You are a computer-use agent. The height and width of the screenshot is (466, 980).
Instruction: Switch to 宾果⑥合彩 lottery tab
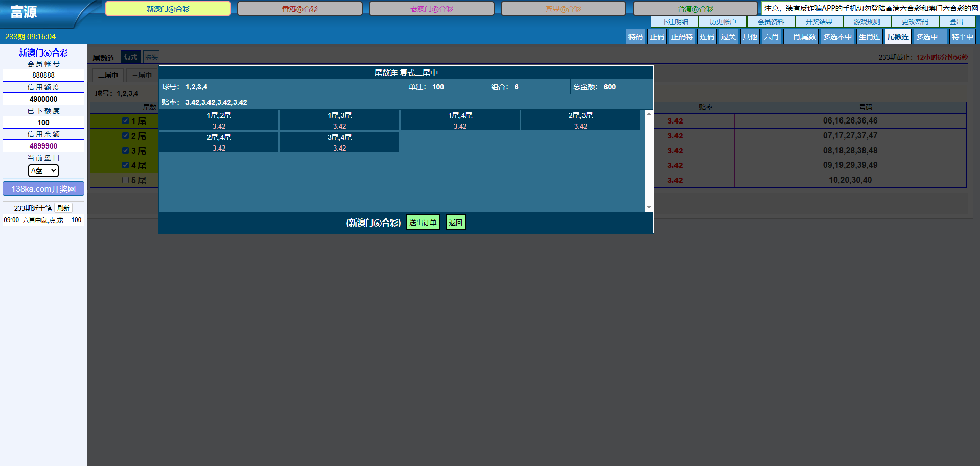564,9
